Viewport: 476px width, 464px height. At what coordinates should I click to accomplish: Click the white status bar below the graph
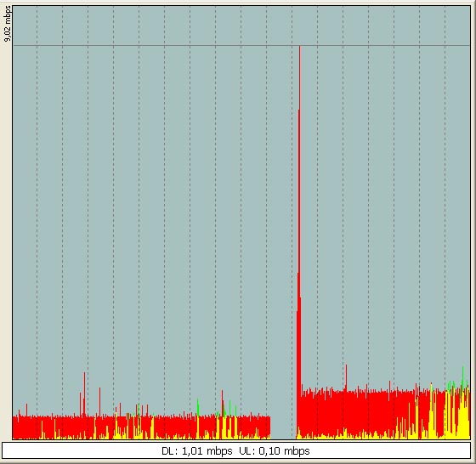tap(236, 450)
